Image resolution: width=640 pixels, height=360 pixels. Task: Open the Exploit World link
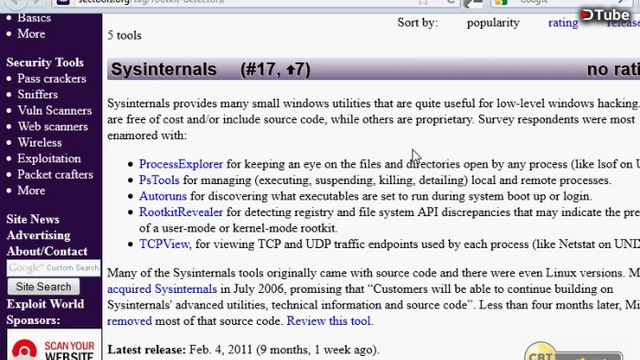tap(45, 304)
